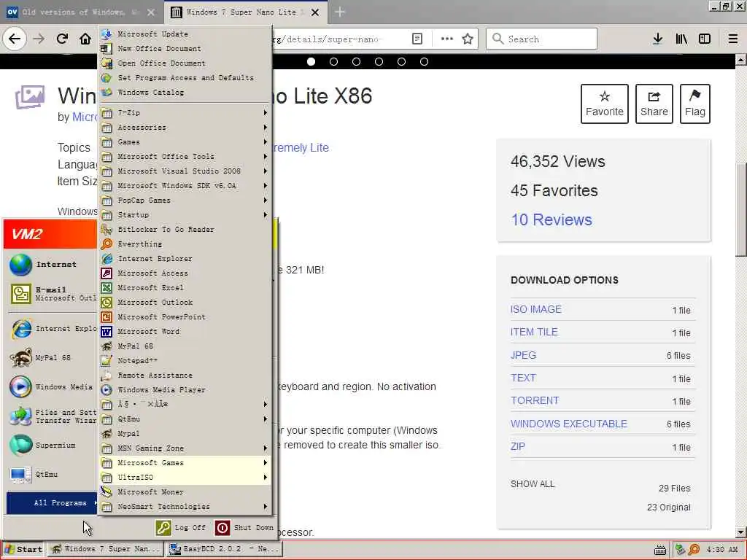Open MyPal 68 in the programs list
This screenshot has width=747, height=560.
tap(185, 346)
